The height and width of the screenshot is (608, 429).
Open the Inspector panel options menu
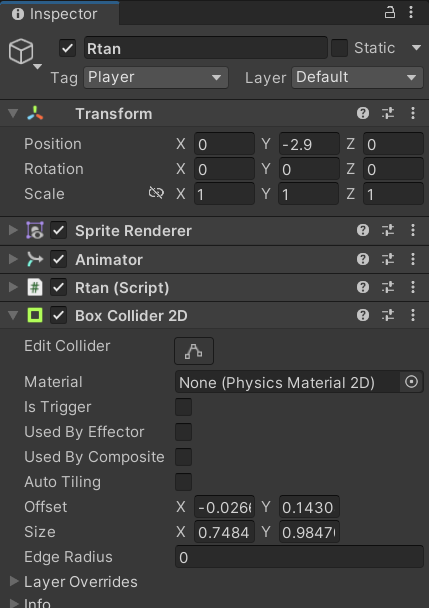[x=411, y=12]
